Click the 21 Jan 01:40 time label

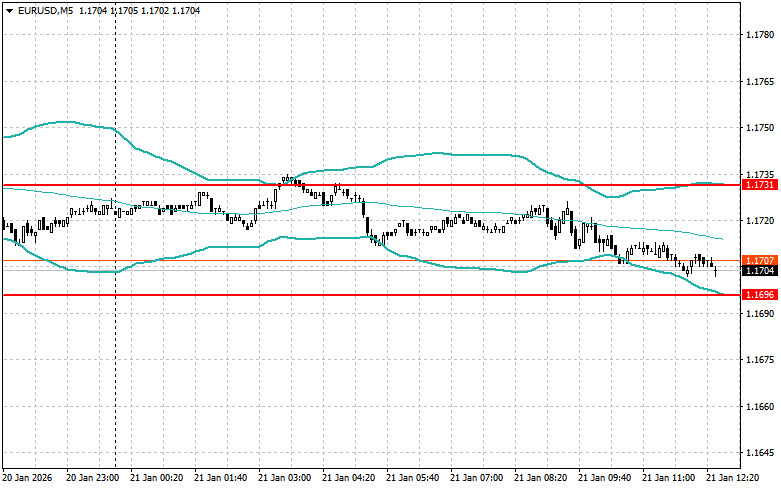(x=221, y=478)
